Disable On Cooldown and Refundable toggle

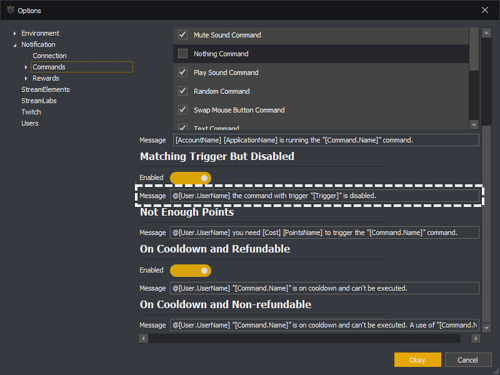[191, 270]
